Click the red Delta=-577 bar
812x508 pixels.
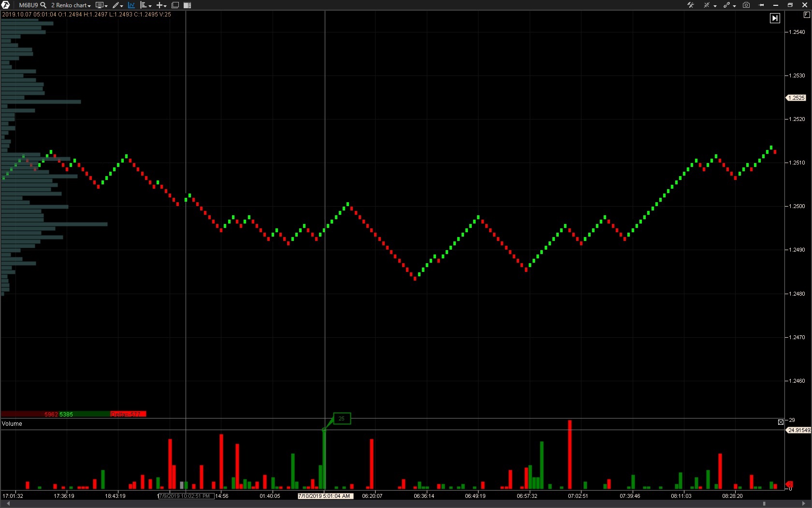128,414
